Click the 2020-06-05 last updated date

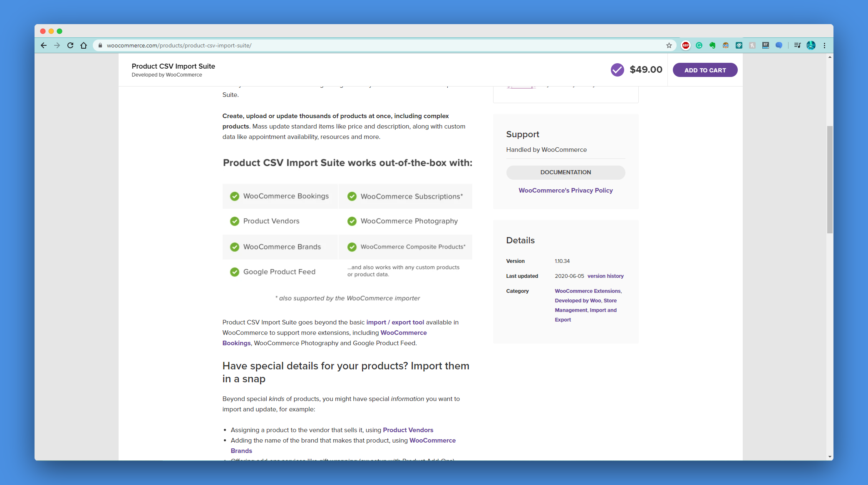[x=569, y=276]
